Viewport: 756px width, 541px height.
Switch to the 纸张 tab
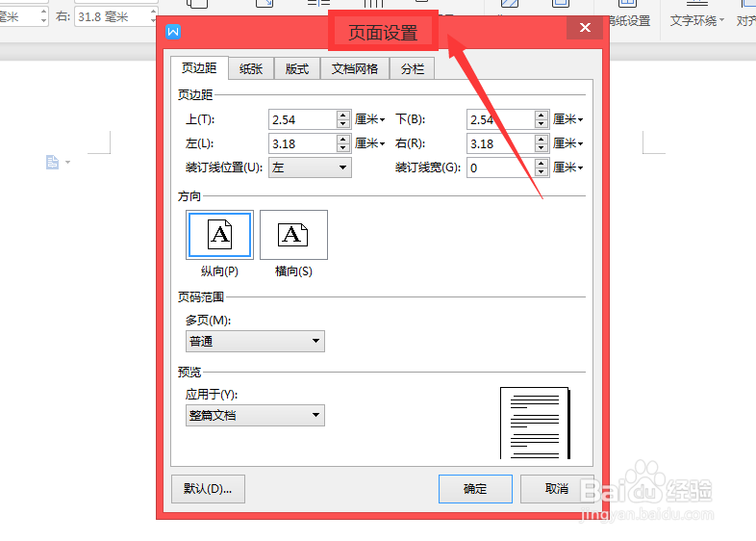point(251,69)
